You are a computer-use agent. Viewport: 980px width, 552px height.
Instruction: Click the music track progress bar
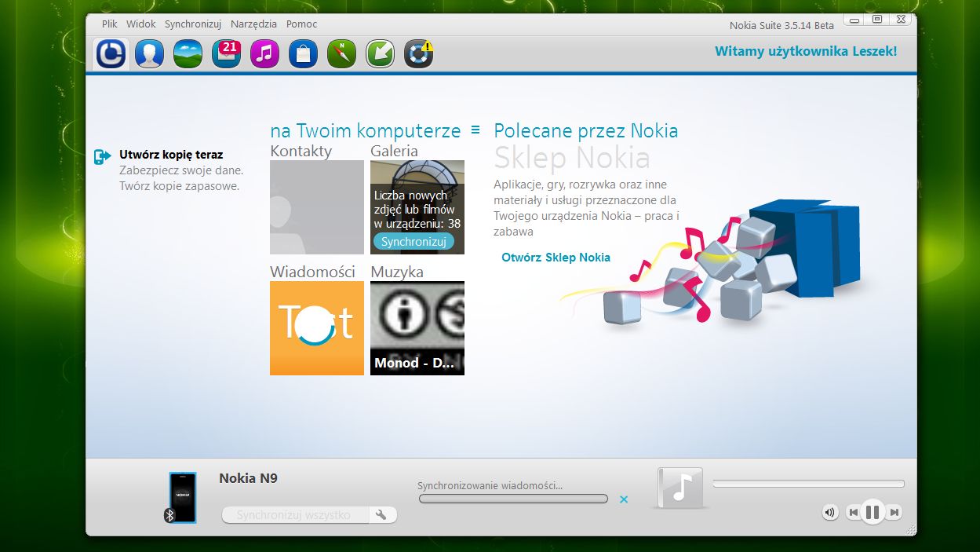[808, 484]
